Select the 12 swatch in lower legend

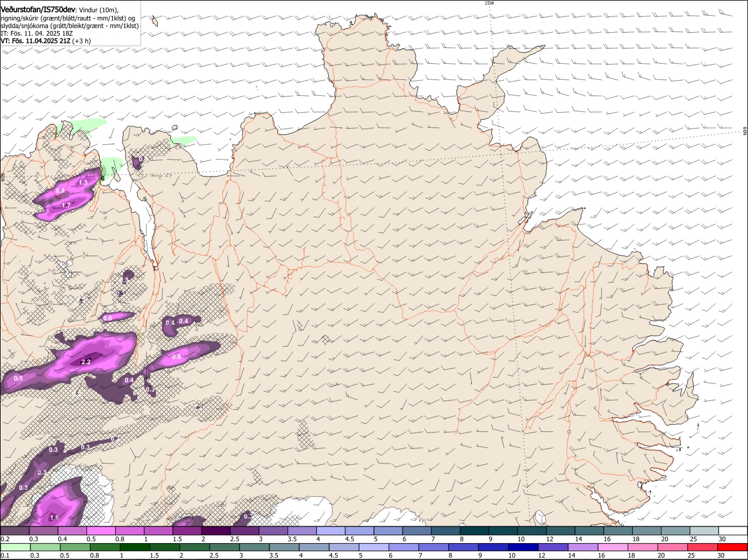point(553,548)
